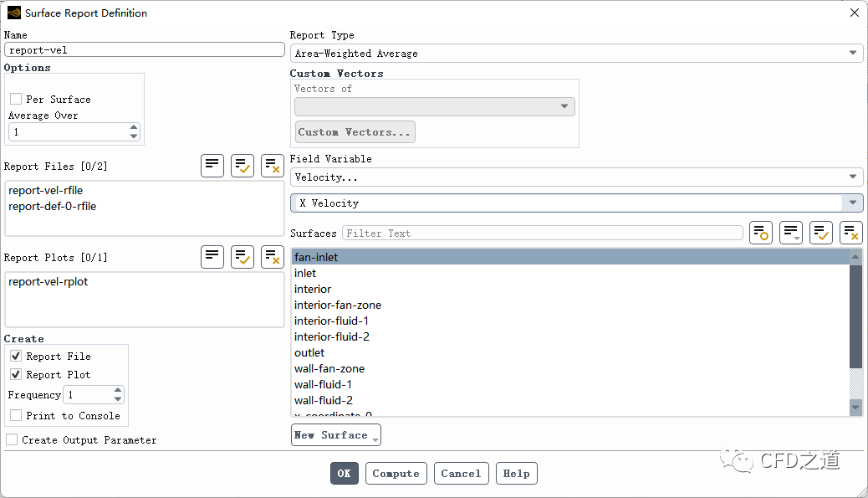Viewport: 868px width, 498px height.
Task: Click the select-all checkmark icon for Surfaces
Action: point(821,233)
